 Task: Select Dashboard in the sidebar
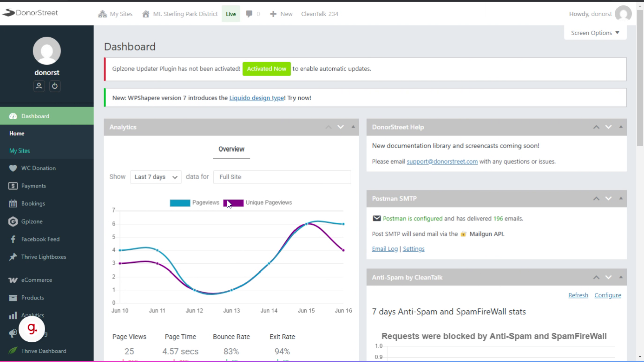coord(47,116)
